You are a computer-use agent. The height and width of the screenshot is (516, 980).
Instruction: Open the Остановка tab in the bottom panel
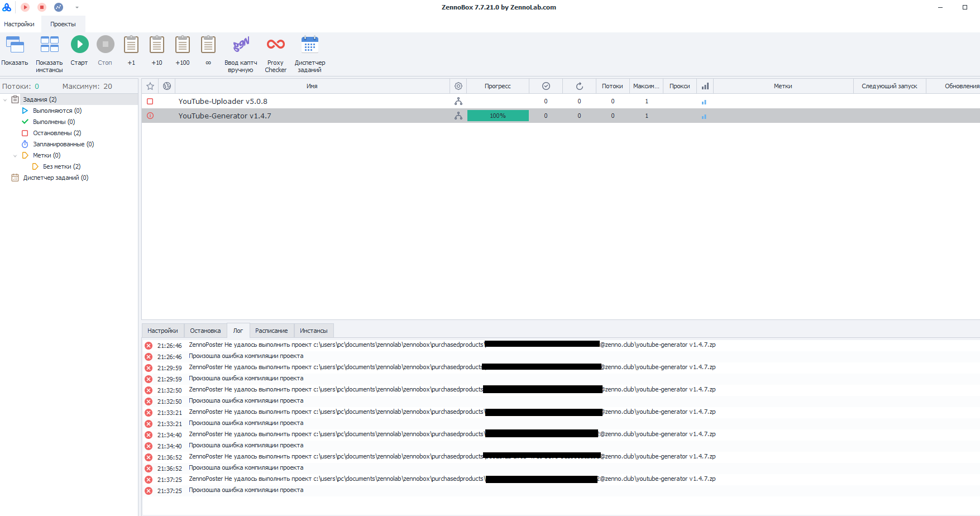coord(205,331)
